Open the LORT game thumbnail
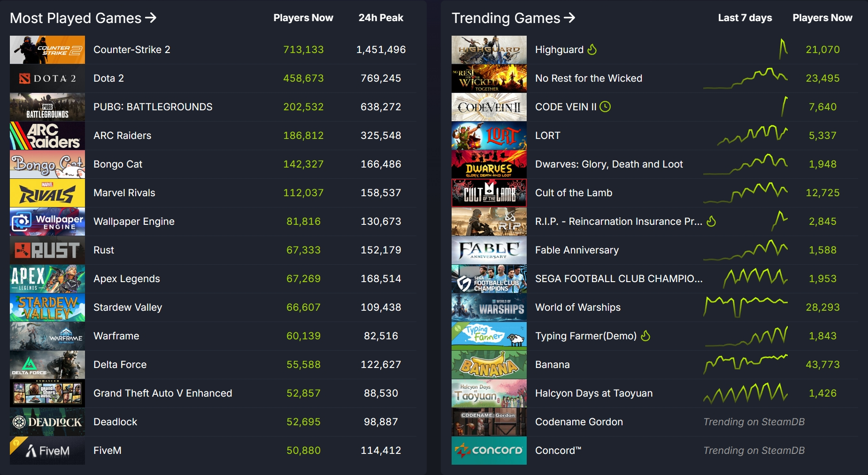868x475 pixels. 489,136
